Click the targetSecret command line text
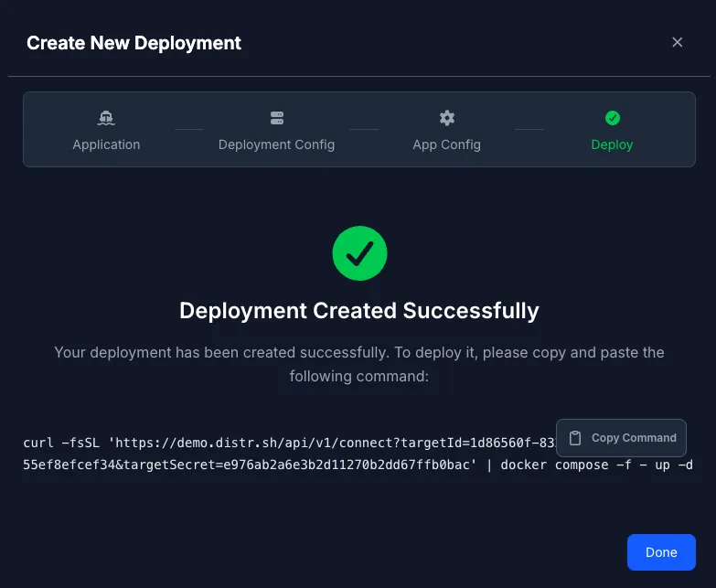This screenshot has height=588, width=716. pyautogui.click(x=358, y=465)
